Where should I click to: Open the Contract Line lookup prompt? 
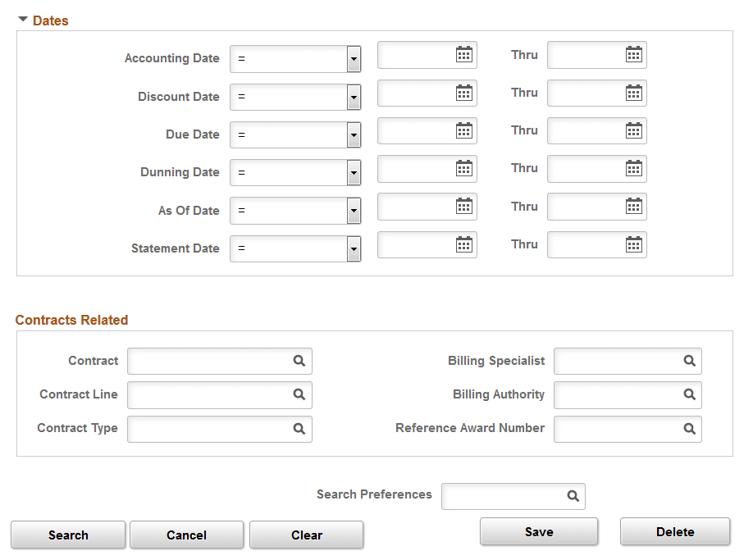(x=301, y=395)
